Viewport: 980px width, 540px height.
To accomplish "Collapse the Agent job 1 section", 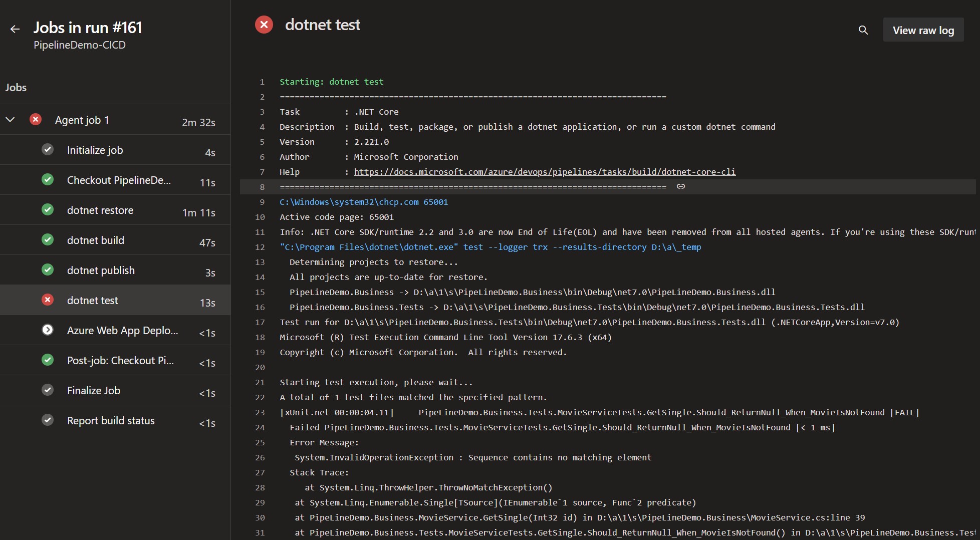I will tap(10, 119).
